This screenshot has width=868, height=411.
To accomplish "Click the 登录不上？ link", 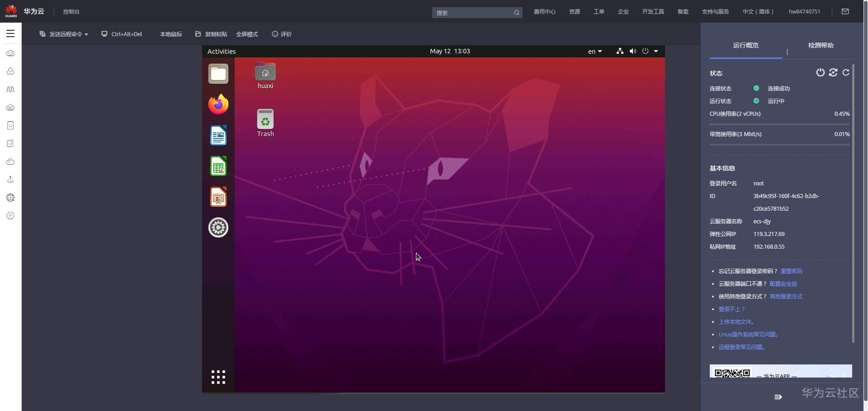I will click(x=731, y=309).
